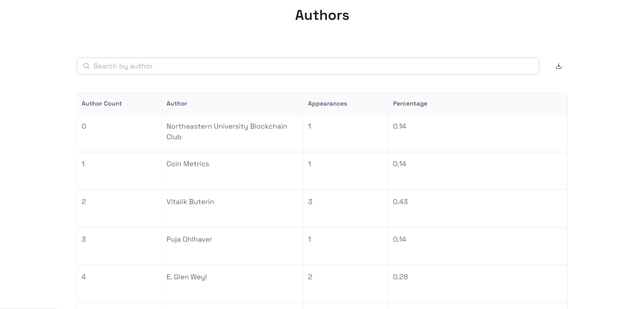This screenshot has height=309, width=644.
Task: Click the 0.28 percentage value
Action: [400, 277]
